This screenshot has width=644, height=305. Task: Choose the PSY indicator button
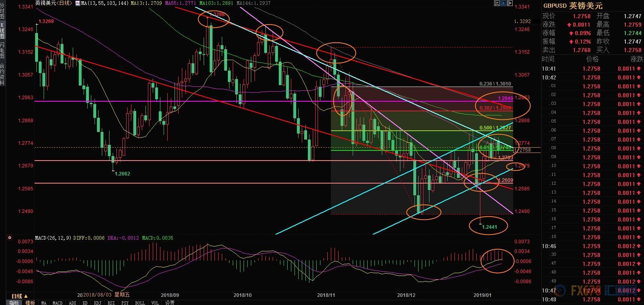tap(125, 303)
